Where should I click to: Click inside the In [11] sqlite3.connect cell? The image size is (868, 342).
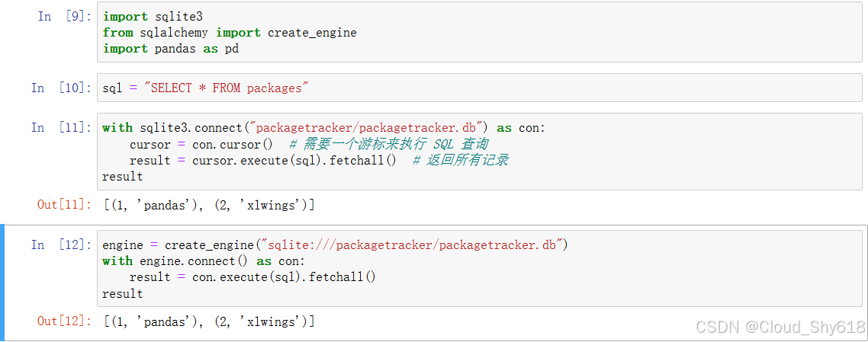tap(480, 152)
